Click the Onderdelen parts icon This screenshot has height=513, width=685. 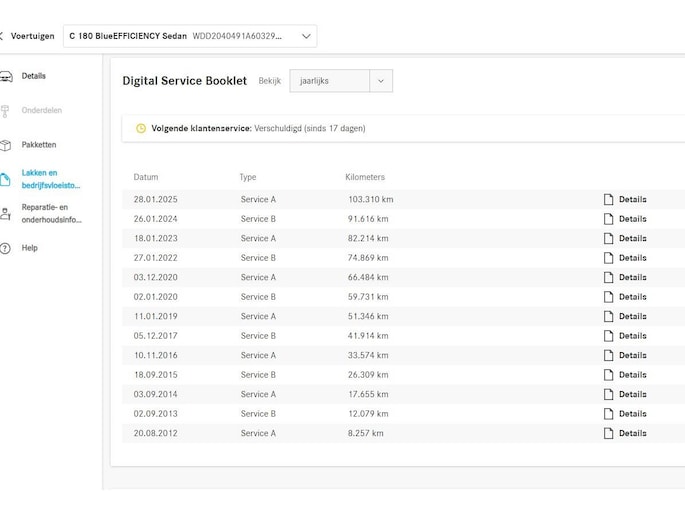[5, 111]
